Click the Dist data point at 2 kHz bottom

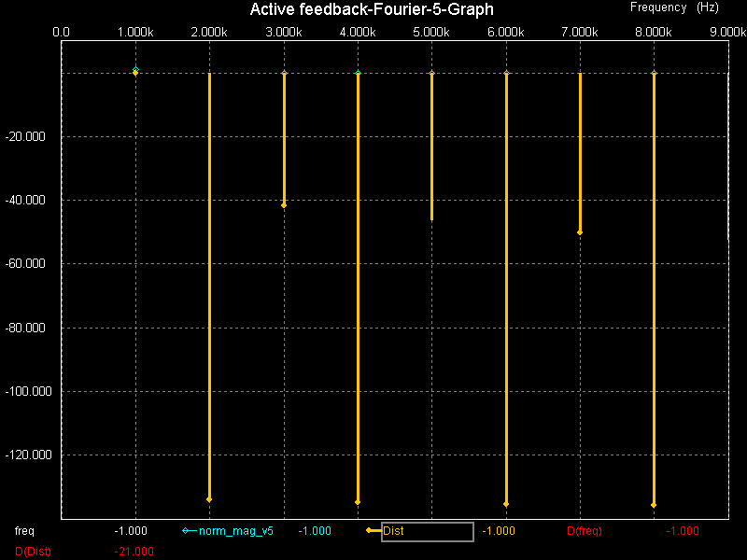coord(209,499)
